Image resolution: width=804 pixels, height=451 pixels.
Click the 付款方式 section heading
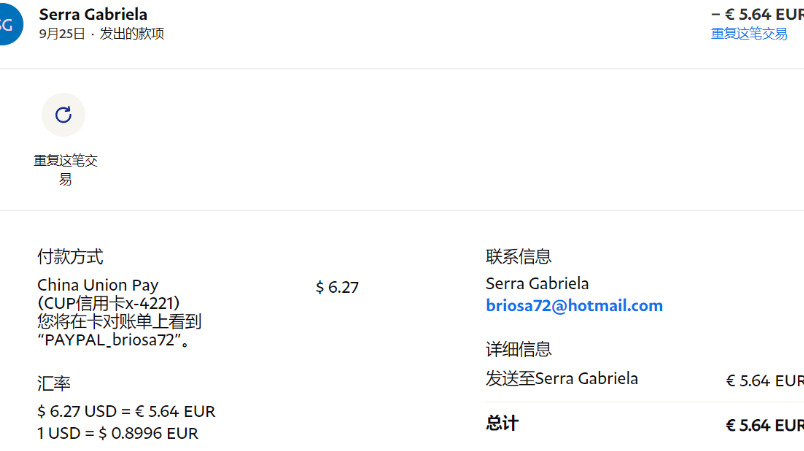coord(70,257)
